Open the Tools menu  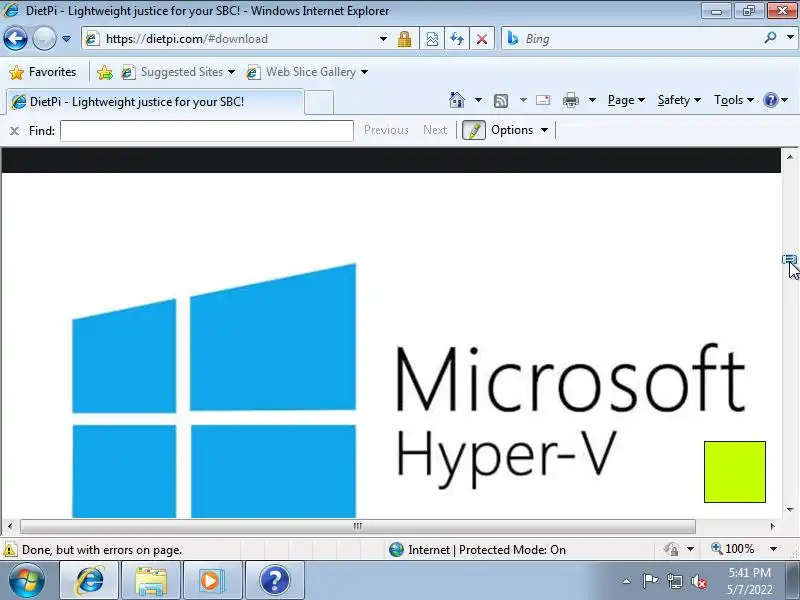pyautogui.click(x=734, y=100)
